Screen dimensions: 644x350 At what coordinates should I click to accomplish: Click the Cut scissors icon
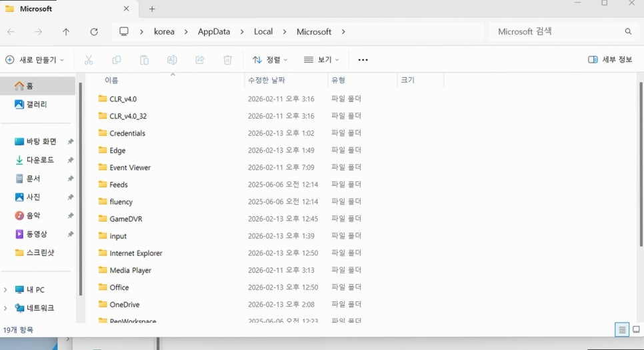(89, 60)
